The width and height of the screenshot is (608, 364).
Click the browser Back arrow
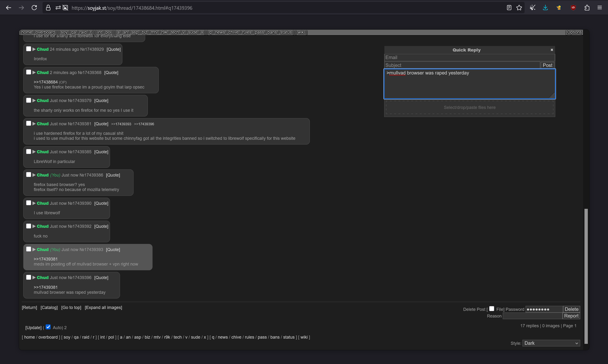point(9,8)
